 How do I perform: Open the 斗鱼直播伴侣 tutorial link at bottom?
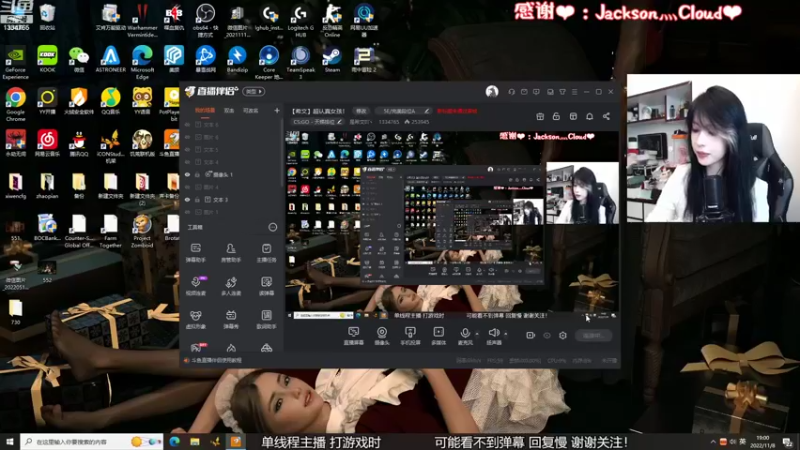(x=216, y=360)
